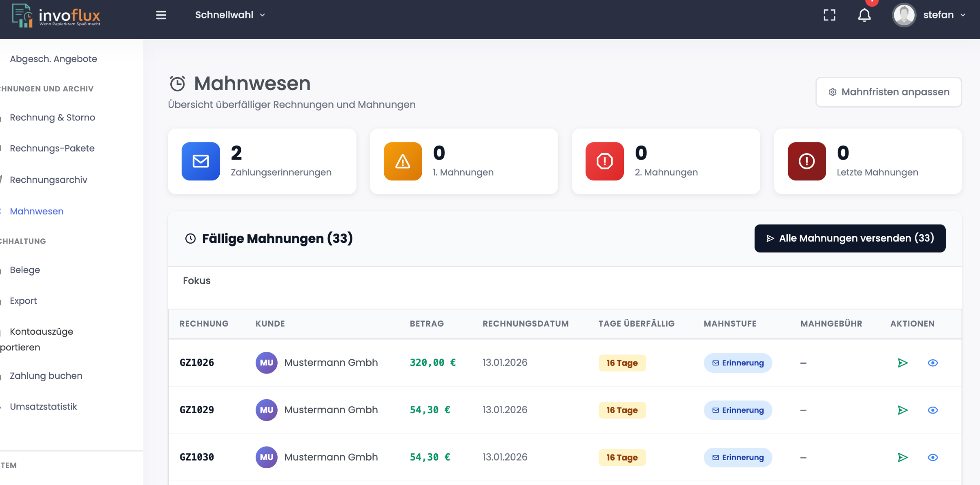Open the notifications bell
This screenshot has width=980, height=485.
[864, 15]
